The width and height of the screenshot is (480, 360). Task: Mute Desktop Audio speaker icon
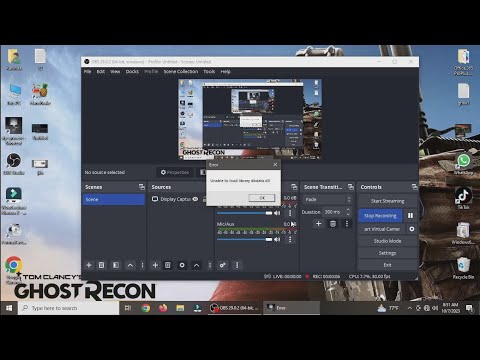(x=277, y=213)
